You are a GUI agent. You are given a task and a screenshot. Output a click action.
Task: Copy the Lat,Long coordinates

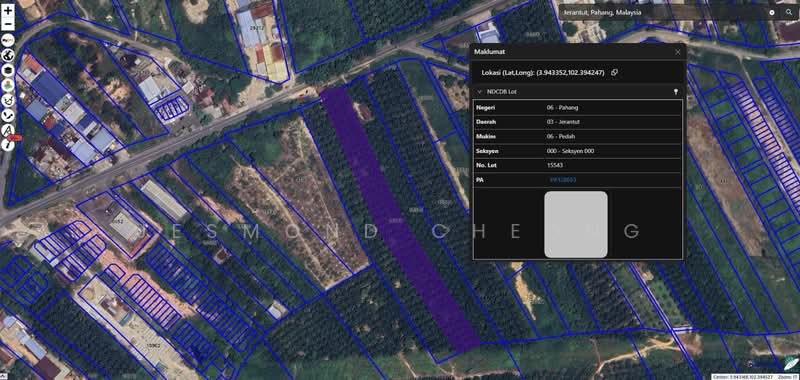(x=614, y=72)
